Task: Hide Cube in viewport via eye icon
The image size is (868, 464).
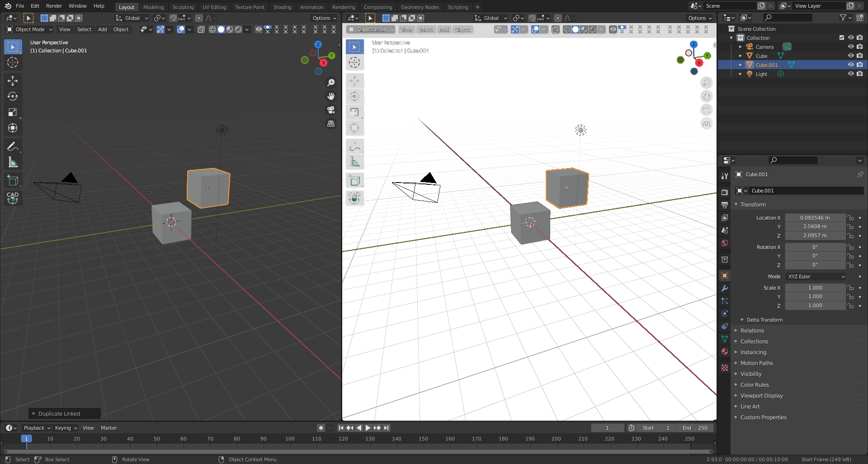Action: point(851,56)
